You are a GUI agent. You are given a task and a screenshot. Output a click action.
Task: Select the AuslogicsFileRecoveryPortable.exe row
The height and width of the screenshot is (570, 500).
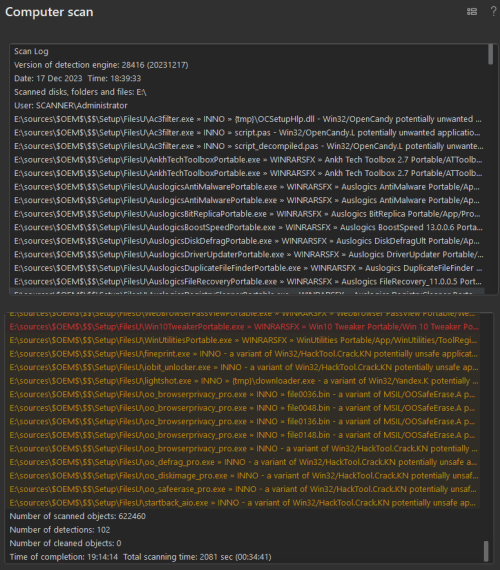click(x=248, y=282)
